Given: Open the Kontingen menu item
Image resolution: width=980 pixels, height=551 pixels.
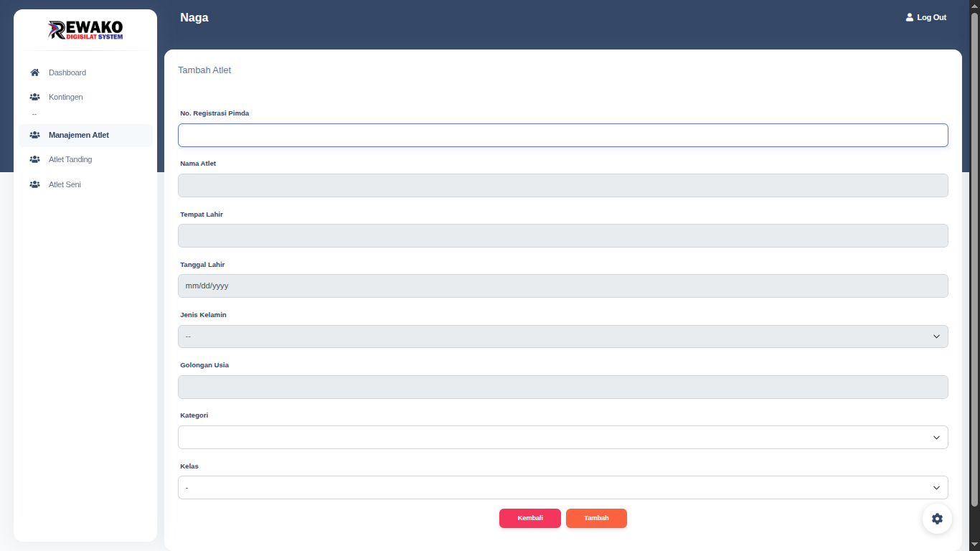Looking at the screenshot, I should (66, 97).
